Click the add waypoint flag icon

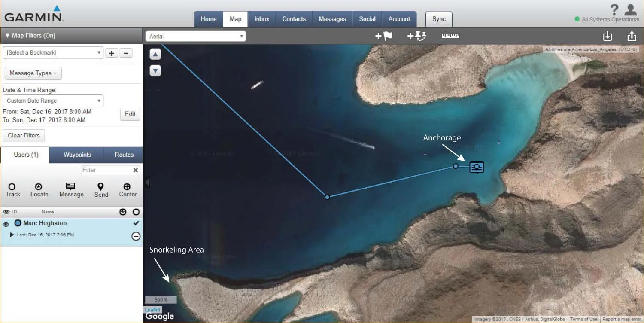[383, 36]
